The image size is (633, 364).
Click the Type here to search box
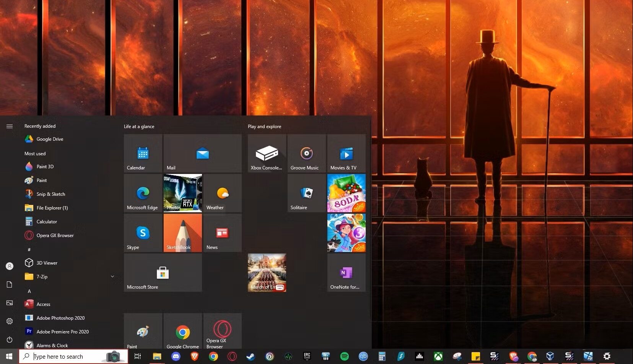coord(65,356)
